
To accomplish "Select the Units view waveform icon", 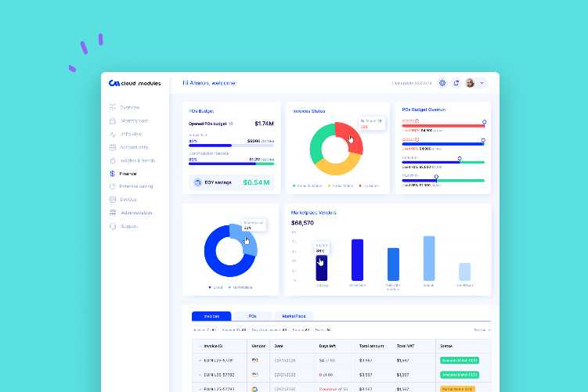I will point(113,134).
